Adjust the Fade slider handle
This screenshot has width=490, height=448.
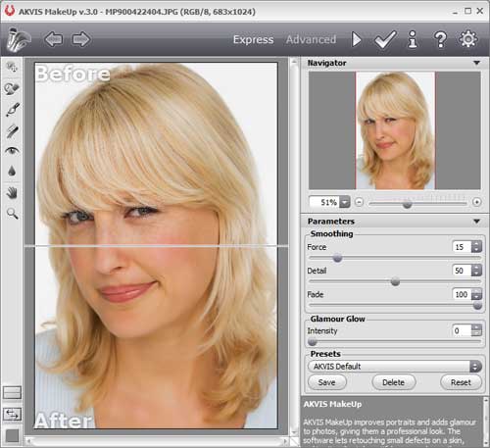click(x=477, y=305)
